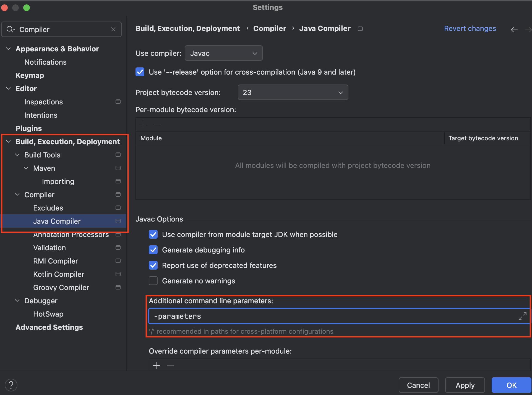Add per-module compiler parameters override
532x395 pixels.
coord(156,365)
